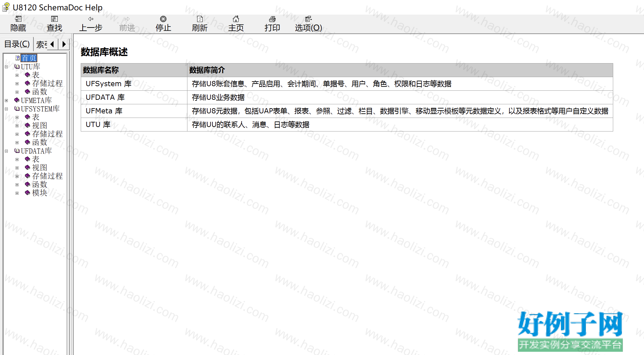Select 表 under UFDATA库
Screen dimensions: 644x355
point(36,159)
